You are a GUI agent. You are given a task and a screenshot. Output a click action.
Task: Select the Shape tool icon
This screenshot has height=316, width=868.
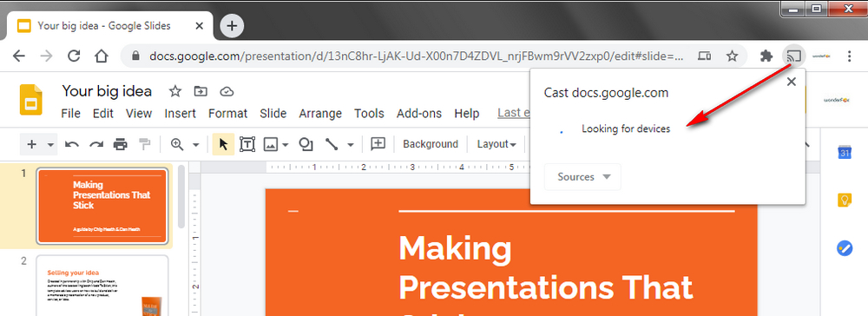[x=306, y=144]
